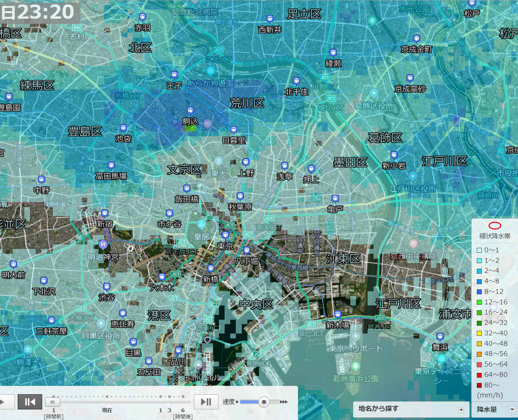The width and height of the screenshot is (518, 420).
Task: Click the 葛西JCT junction sign
Action: tap(380, 318)
